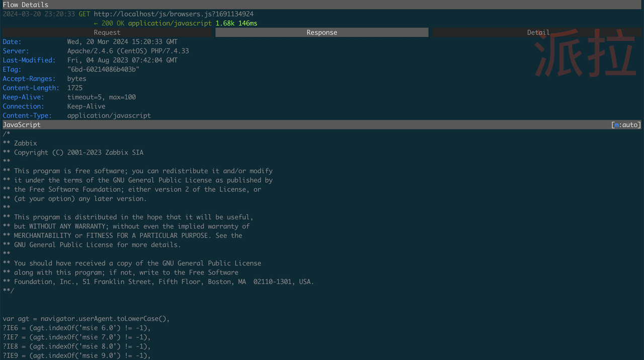Viewport: 644px width, 360px height.
Task: Switch to the Request tab
Action: 107,33
